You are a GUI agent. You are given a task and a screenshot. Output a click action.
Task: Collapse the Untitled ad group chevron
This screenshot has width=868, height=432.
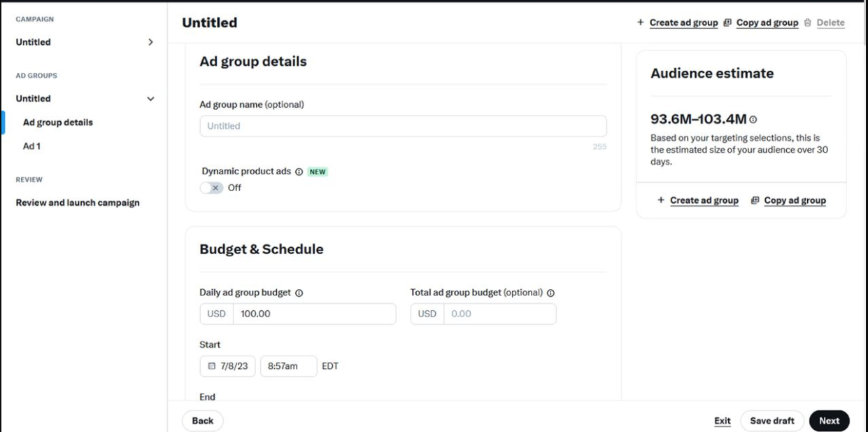pos(150,99)
